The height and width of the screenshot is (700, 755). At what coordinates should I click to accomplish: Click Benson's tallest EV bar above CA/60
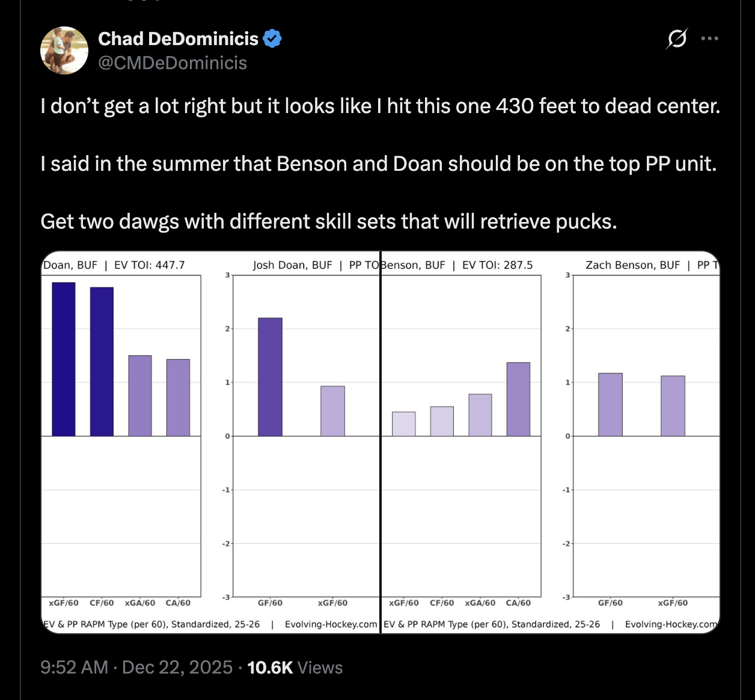[518, 399]
